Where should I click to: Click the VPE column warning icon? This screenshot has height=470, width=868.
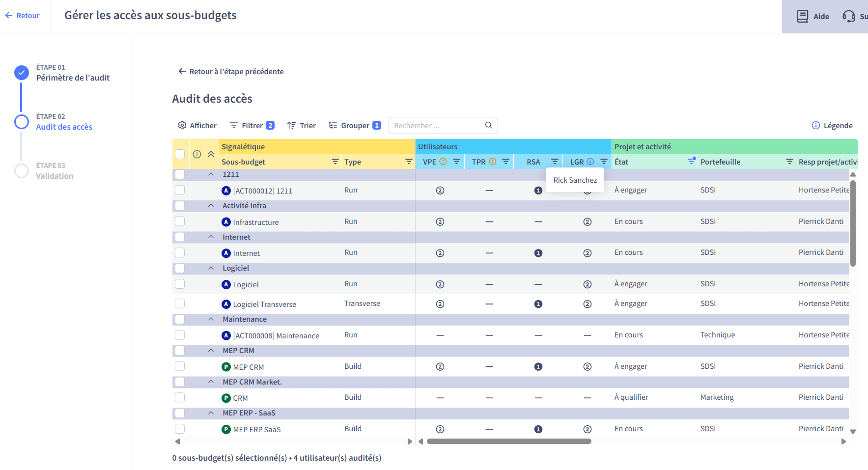click(x=443, y=162)
